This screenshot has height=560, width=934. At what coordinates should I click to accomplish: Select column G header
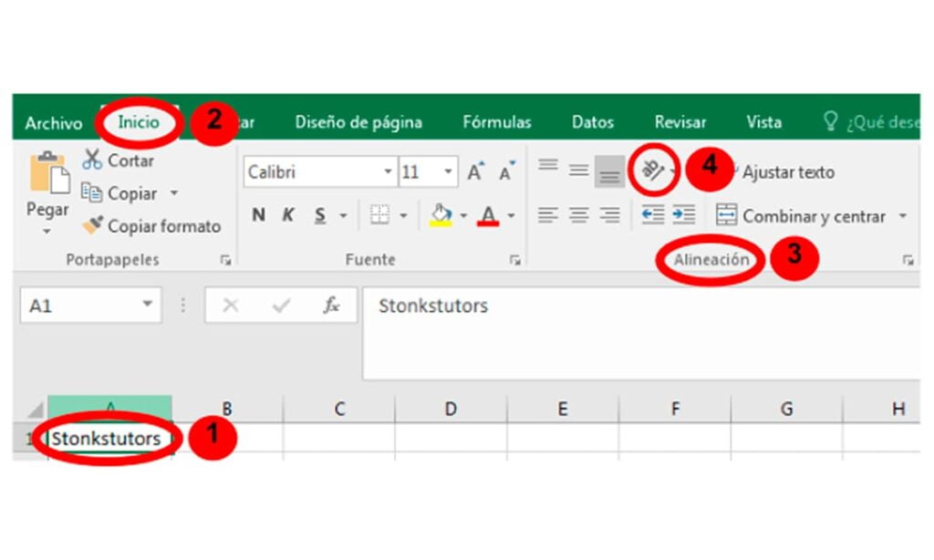click(786, 409)
